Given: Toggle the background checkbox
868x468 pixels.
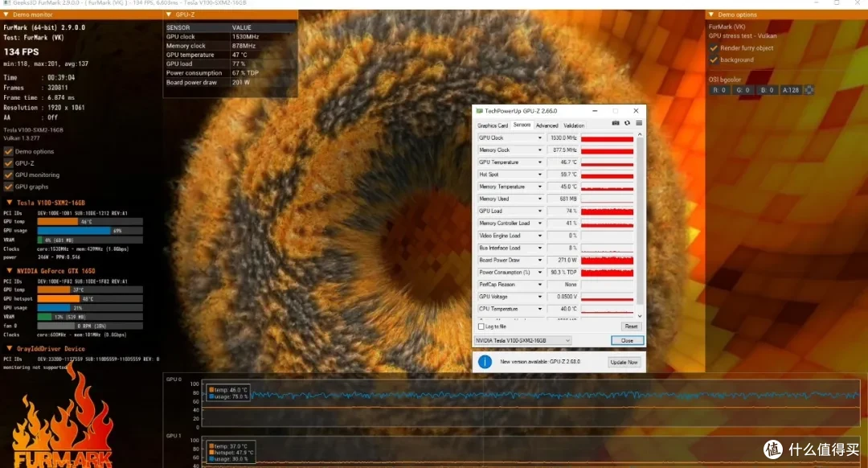Looking at the screenshot, I should pos(714,60).
